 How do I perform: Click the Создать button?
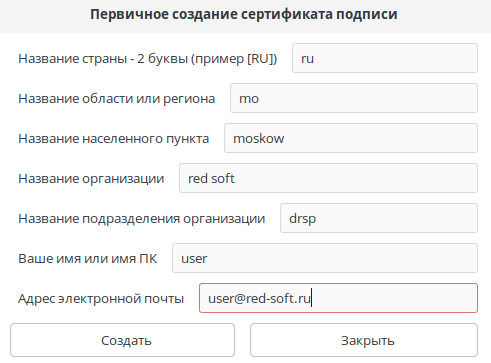coord(122,340)
